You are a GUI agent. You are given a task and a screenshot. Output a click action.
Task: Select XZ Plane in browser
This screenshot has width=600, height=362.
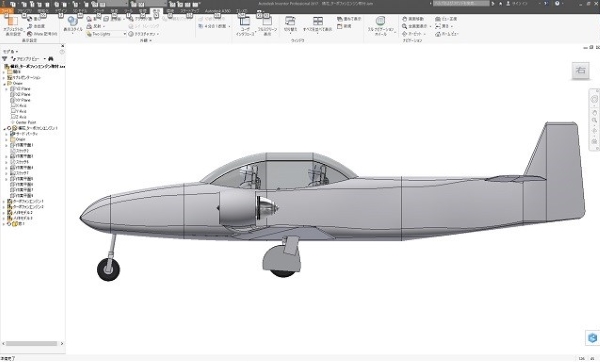(21, 95)
